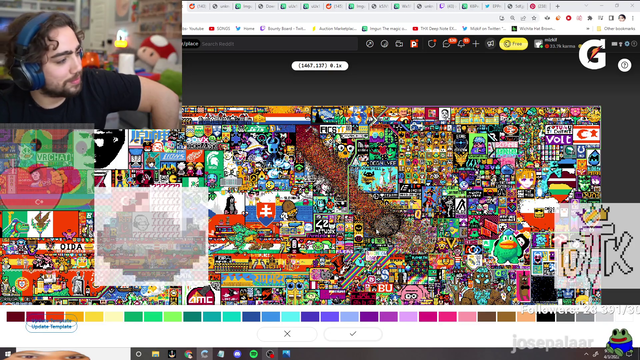The image size is (640, 360).
Task: Select the cyan color swatch
Action: pos(290,316)
